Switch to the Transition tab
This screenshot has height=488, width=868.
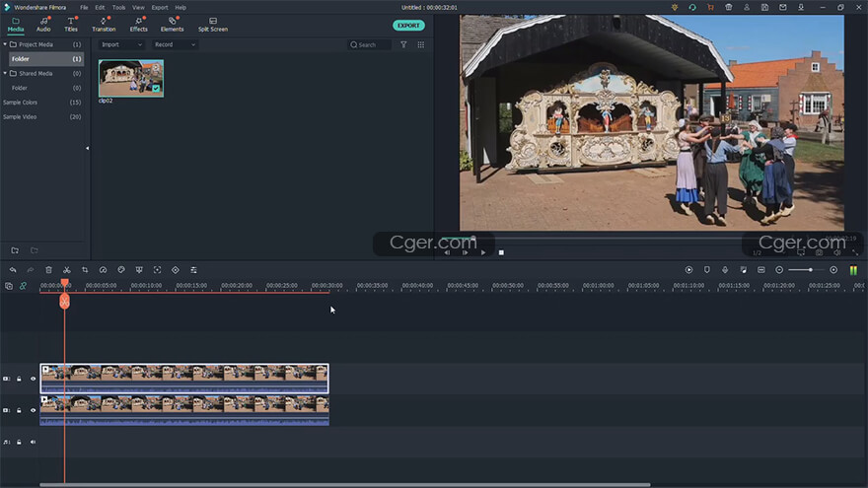pyautogui.click(x=104, y=25)
